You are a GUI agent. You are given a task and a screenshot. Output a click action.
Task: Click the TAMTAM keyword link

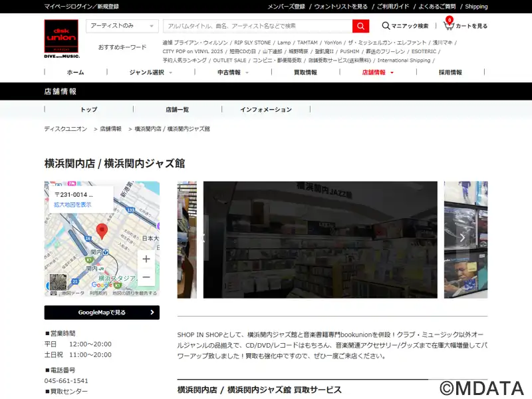point(307,43)
